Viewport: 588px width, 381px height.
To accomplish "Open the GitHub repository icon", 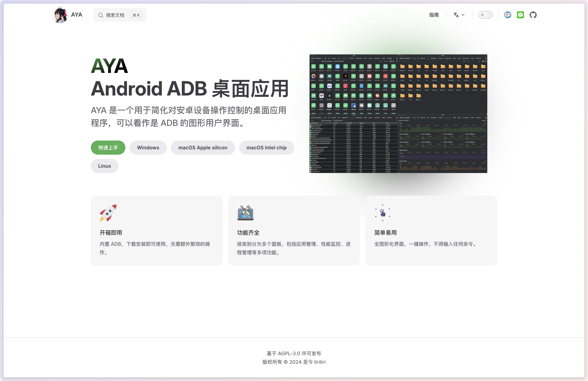I will (533, 15).
